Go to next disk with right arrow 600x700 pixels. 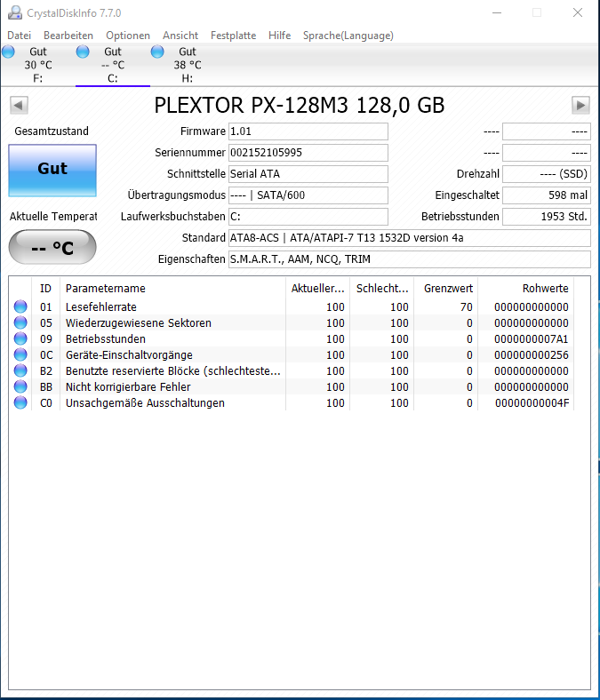580,106
